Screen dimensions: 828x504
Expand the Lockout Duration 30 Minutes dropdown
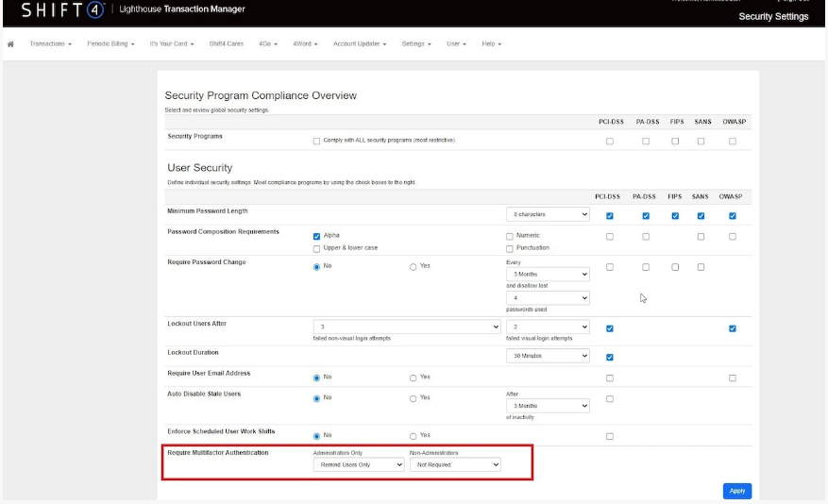tap(548, 356)
